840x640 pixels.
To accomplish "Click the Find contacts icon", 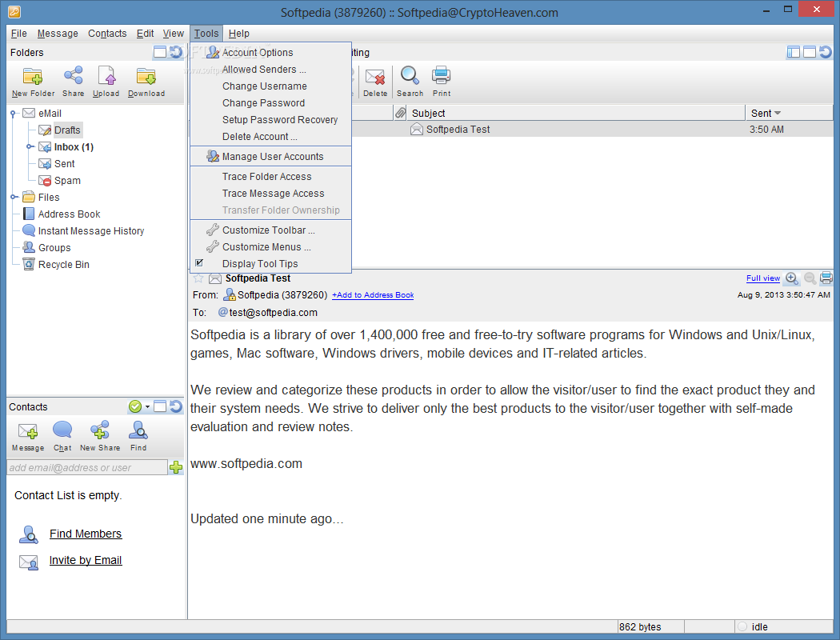I will [138, 430].
